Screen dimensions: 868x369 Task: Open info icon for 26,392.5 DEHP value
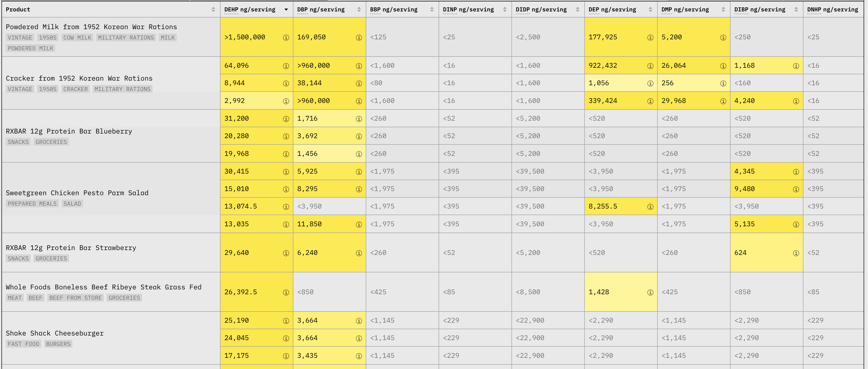[x=286, y=293]
